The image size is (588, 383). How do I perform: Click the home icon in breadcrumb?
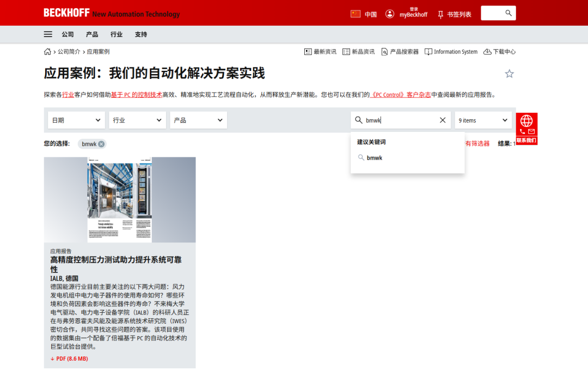pos(48,52)
